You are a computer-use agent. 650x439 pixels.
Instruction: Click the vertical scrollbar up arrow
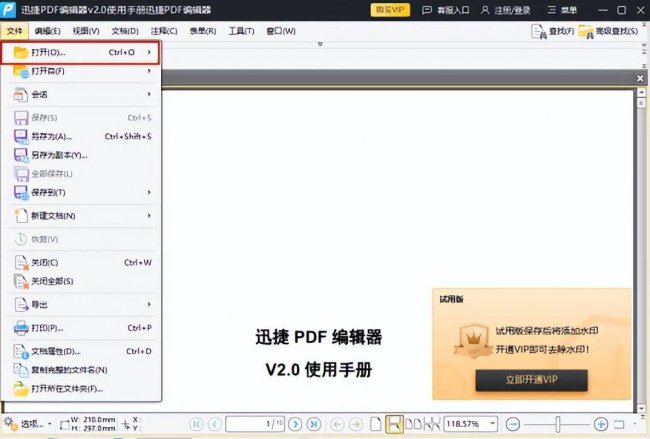coord(641,92)
